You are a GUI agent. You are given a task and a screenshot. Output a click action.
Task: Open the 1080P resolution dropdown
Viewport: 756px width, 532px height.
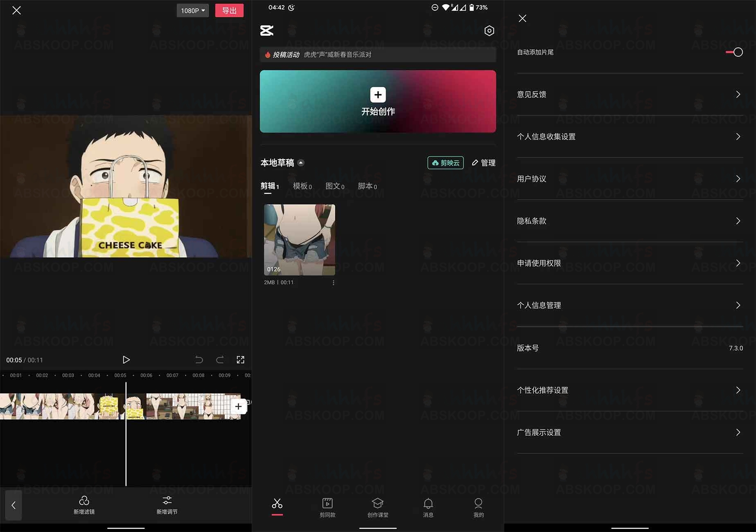193,11
